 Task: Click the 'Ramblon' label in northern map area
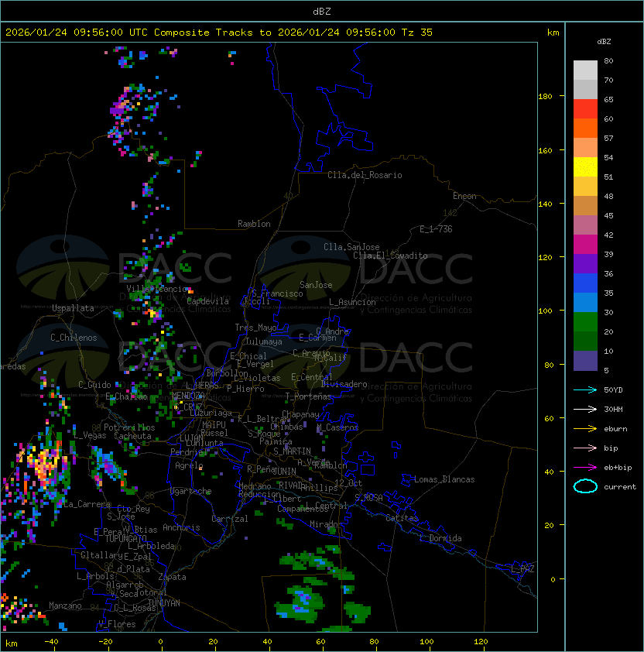point(254,224)
